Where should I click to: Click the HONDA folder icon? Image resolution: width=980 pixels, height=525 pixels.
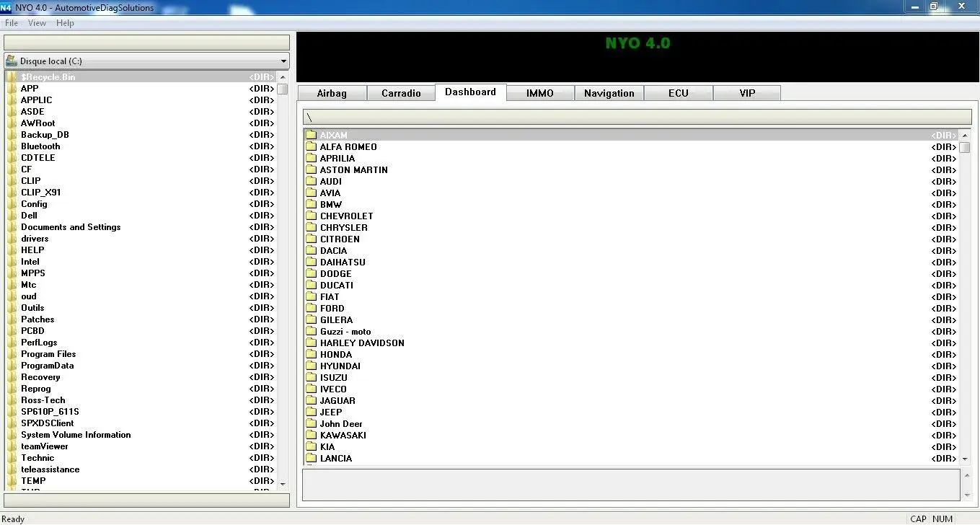coord(311,354)
